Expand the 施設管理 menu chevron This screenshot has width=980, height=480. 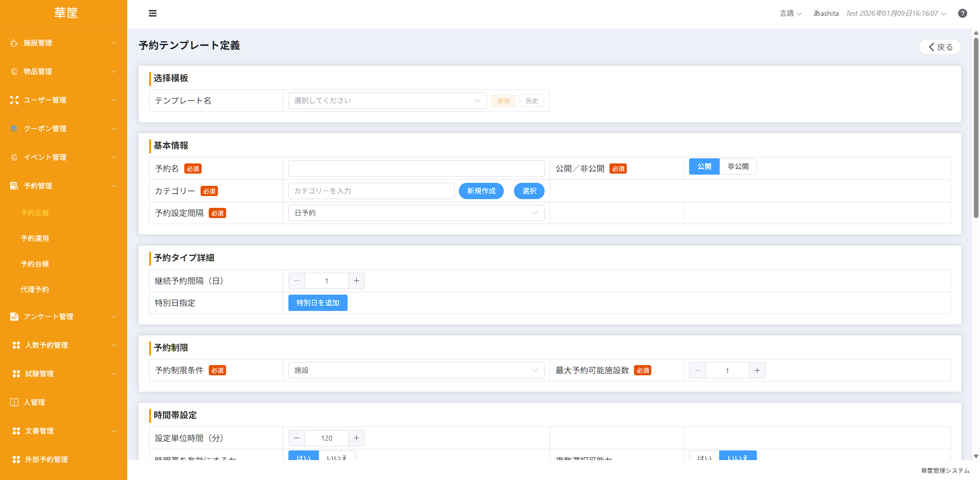tap(114, 43)
